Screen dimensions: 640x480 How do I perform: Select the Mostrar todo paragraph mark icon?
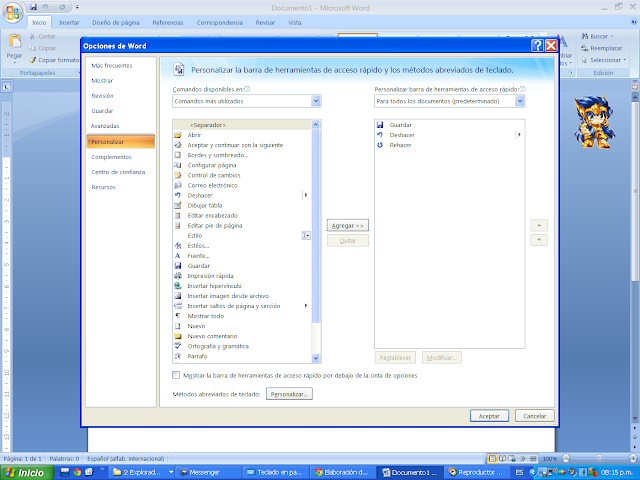coord(178,316)
